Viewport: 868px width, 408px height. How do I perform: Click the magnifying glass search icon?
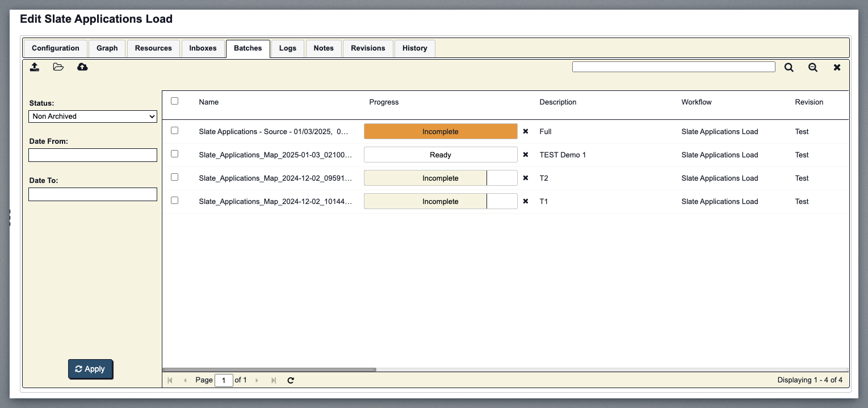[789, 67]
